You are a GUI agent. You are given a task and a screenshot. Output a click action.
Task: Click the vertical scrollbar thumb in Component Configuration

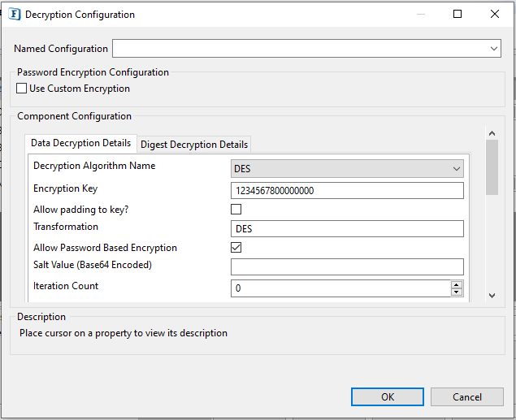point(492,167)
